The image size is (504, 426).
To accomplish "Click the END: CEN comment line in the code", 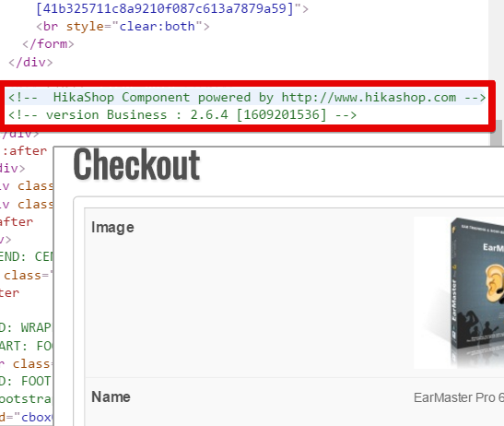I will [x=27, y=256].
